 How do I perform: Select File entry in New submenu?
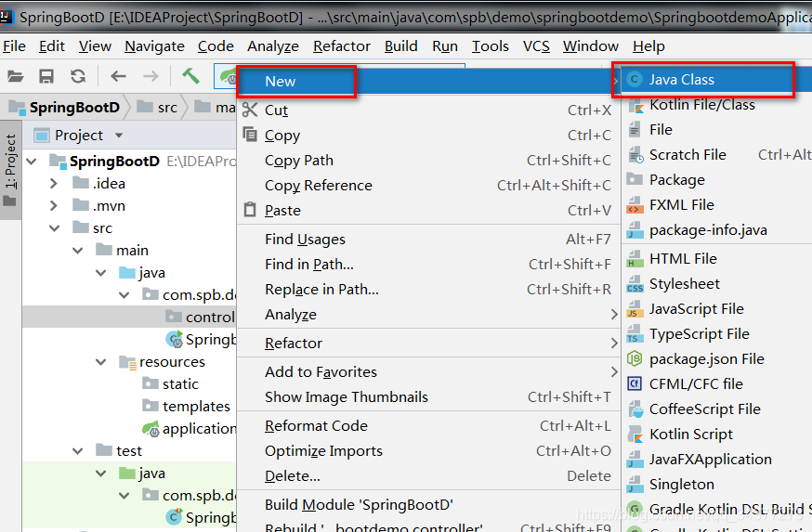click(x=716, y=129)
